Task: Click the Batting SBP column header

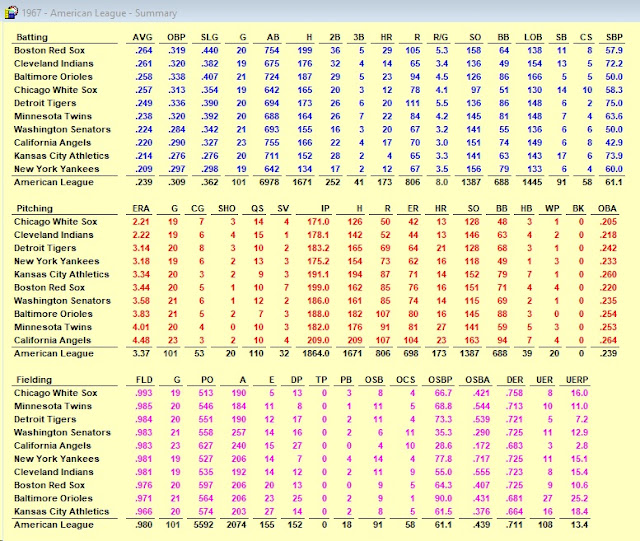Action: (614, 37)
